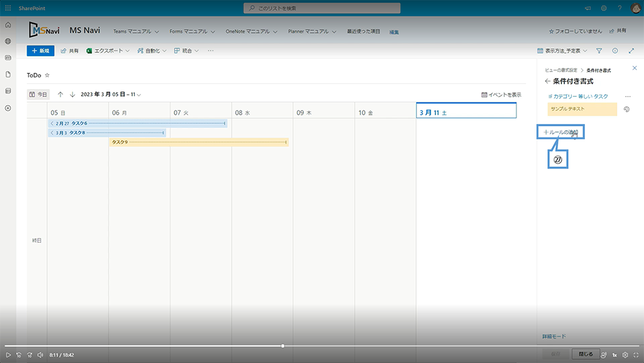
Task: Go to previous week with up arrow
Action: [x=61, y=95]
